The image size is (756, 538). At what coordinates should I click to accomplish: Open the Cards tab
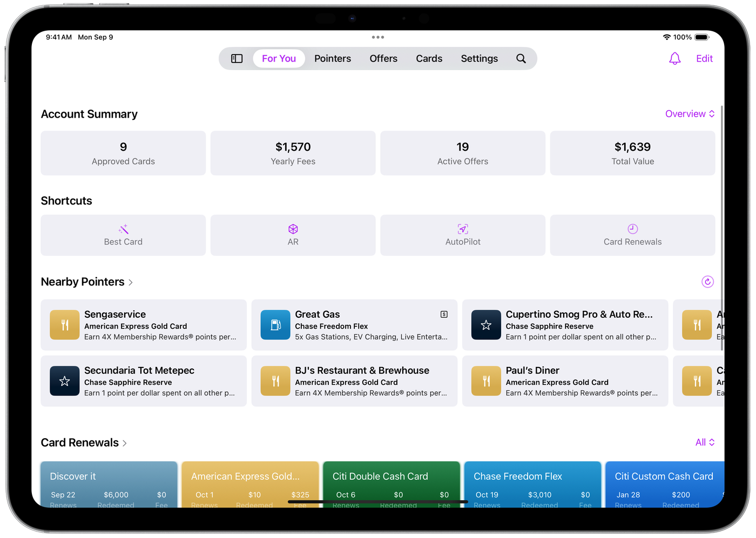click(x=429, y=58)
